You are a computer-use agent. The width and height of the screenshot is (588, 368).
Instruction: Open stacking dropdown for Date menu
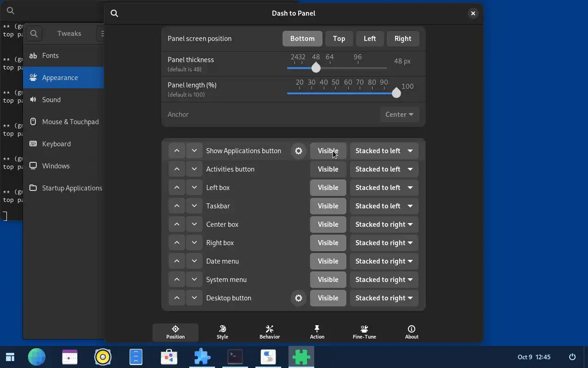[x=384, y=261]
